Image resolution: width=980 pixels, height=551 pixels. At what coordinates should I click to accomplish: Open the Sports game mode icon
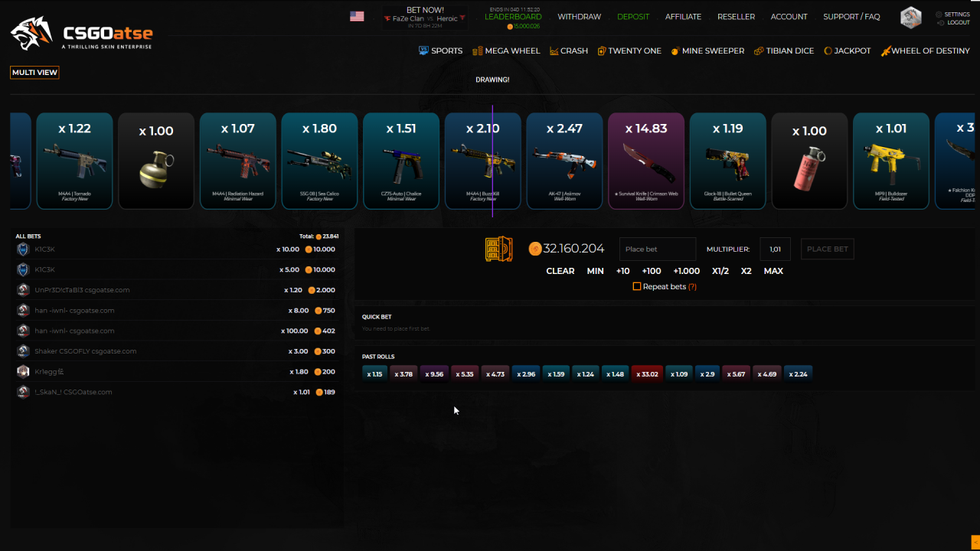tap(423, 51)
